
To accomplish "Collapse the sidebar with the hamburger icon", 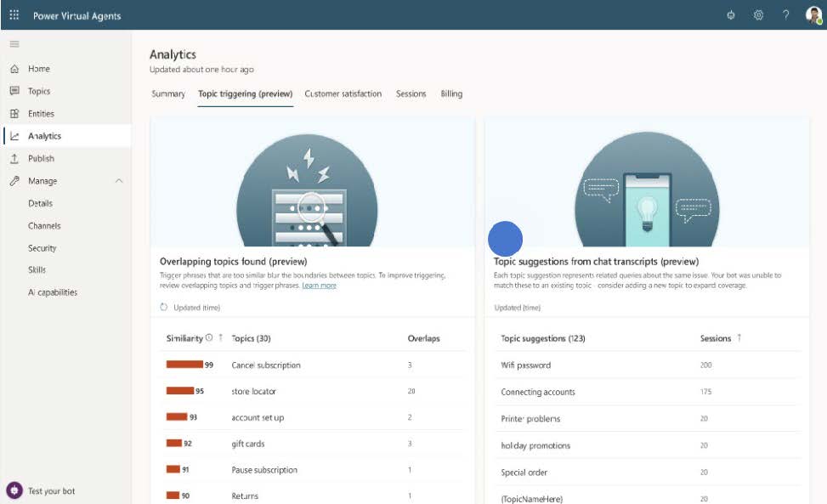I will coord(14,44).
